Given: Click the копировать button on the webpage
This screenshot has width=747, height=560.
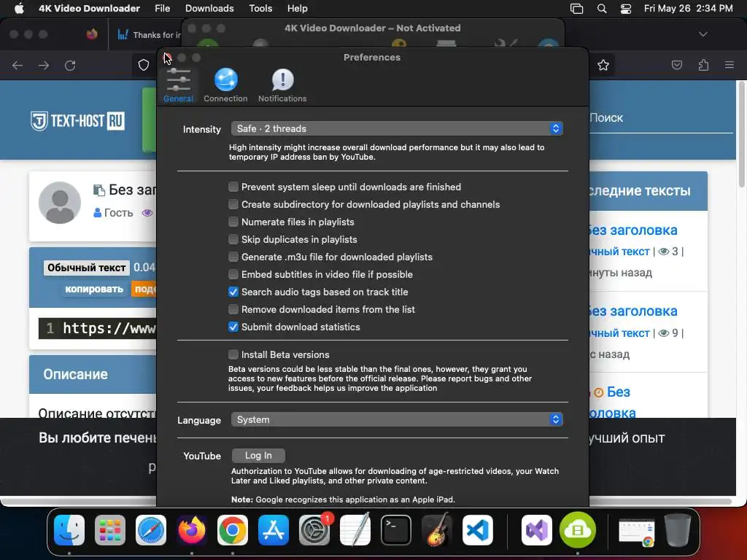Looking at the screenshot, I should [x=94, y=289].
